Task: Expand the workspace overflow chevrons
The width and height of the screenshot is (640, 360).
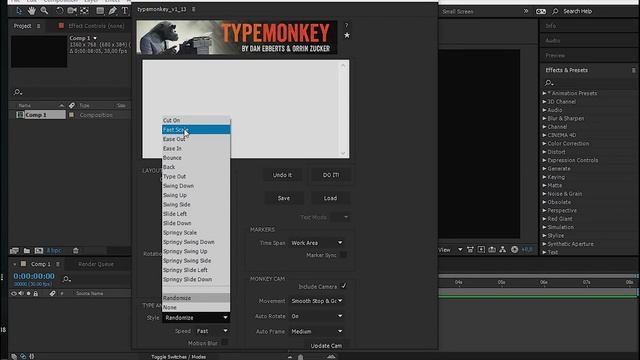Action: tap(526, 11)
